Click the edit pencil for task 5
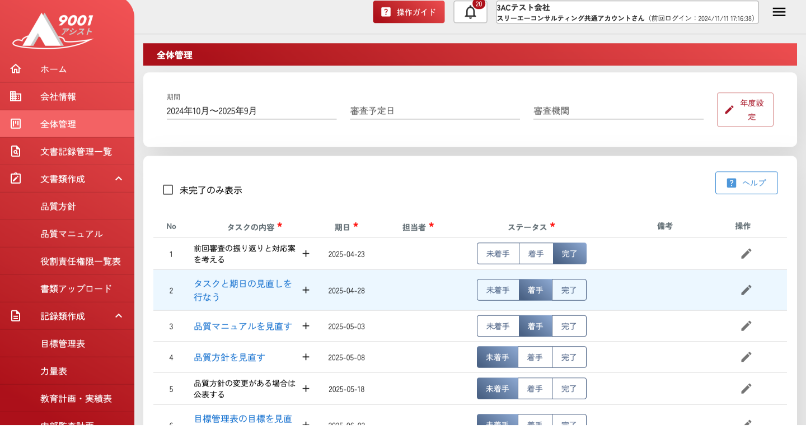 pos(746,388)
